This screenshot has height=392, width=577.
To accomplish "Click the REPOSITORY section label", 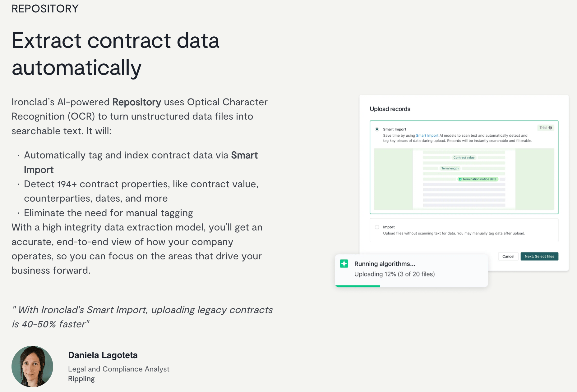I will [45, 8].
